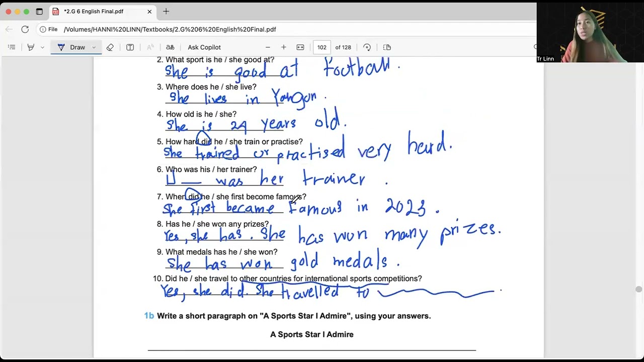Select the 2.G 6 English Final.pdf tab
Image resolution: width=644 pixels, height=362 pixels.
(103, 11)
